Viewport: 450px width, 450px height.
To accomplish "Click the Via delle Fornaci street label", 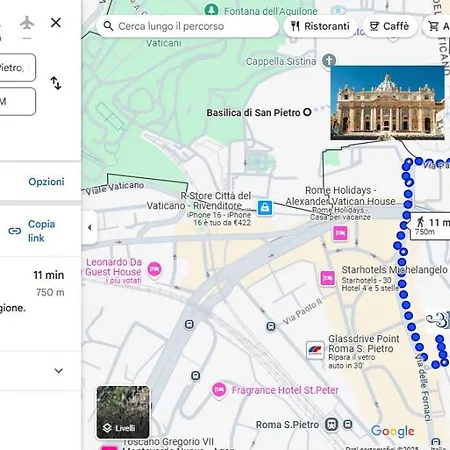I will [424, 387].
